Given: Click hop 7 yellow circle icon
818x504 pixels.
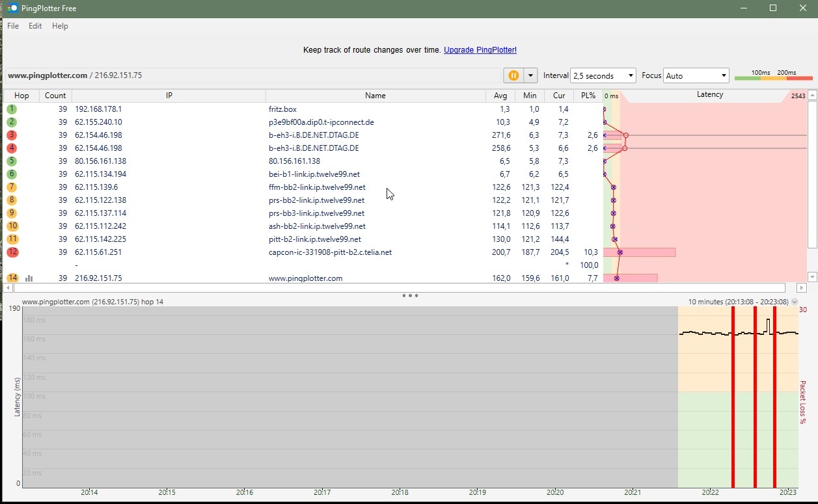Looking at the screenshot, I should click(12, 187).
